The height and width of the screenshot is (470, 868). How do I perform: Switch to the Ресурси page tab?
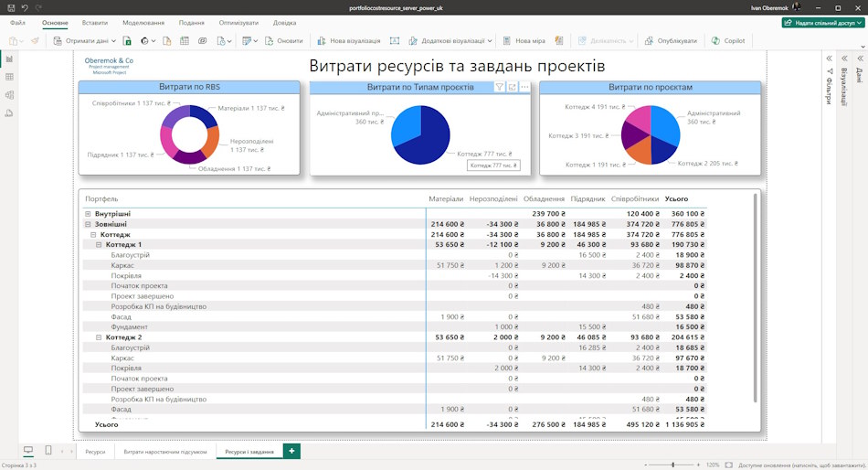95,452
